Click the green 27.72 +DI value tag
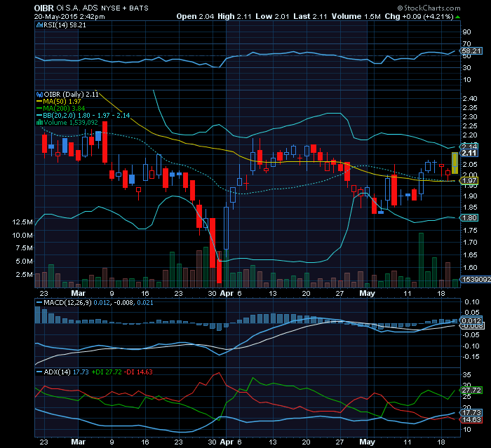The height and width of the screenshot is (448, 491). tap(471, 390)
